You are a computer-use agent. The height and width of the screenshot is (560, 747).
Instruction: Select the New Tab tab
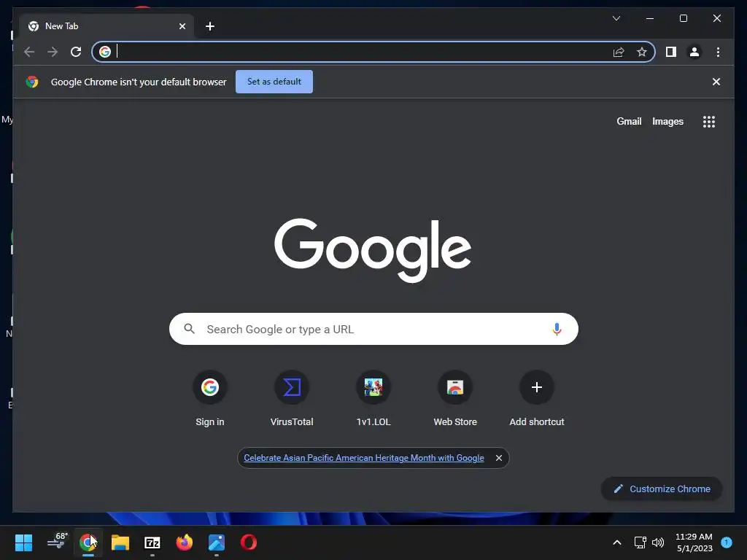tap(106, 26)
